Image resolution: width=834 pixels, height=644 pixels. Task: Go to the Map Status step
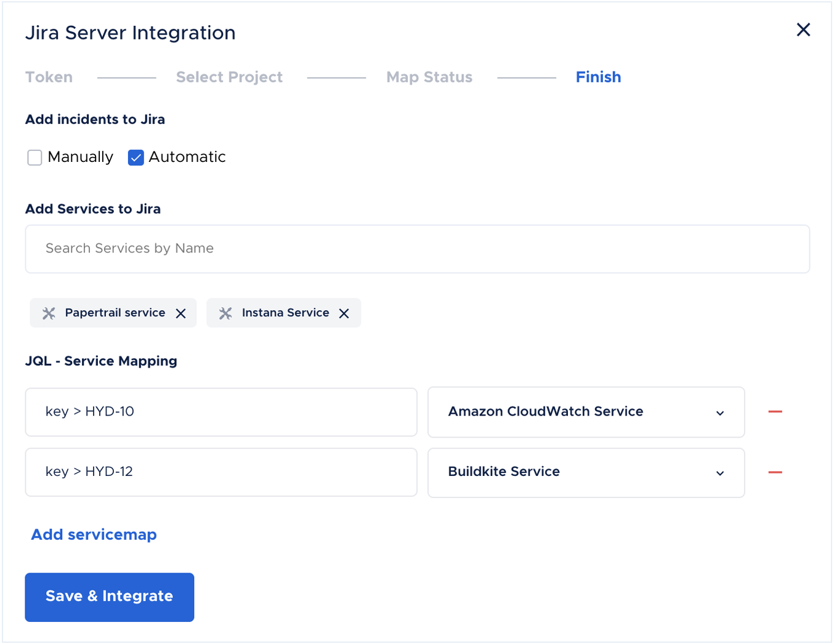click(x=429, y=77)
